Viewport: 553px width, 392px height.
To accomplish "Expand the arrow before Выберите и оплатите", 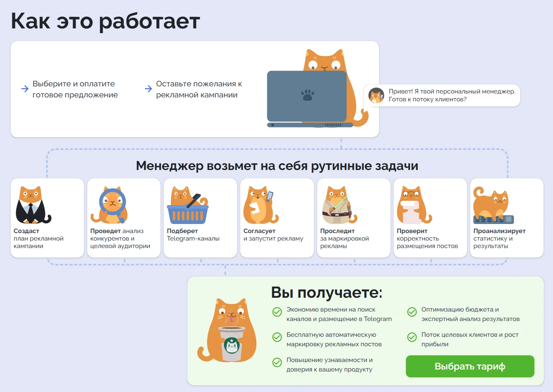I will [23, 89].
